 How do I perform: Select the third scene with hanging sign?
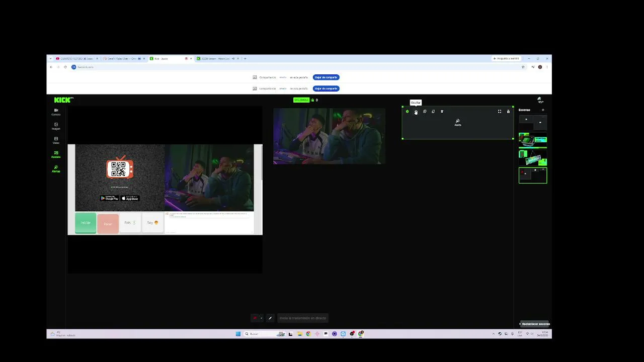(533, 158)
